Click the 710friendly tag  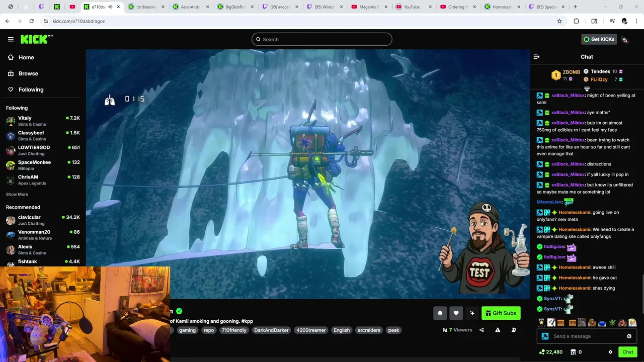[x=234, y=330]
